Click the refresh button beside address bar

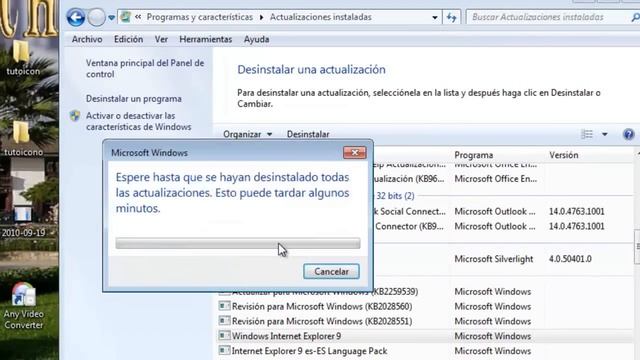click(x=451, y=17)
